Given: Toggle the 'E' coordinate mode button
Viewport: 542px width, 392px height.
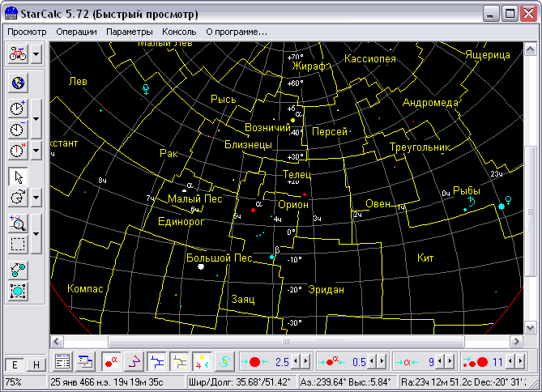Looking at the screenshot, I should pos(15,365).
